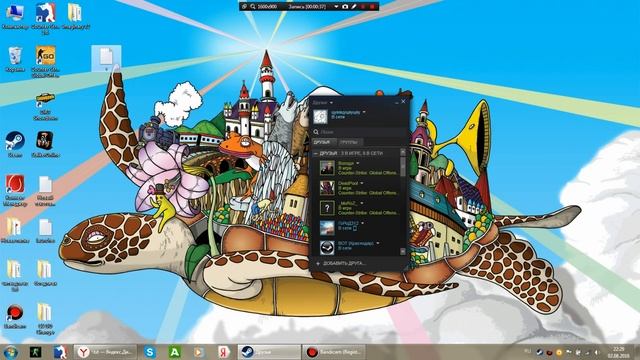Open Bandicam recording bar dropdown arrow
640x360 pixels.
click(336, 7)
